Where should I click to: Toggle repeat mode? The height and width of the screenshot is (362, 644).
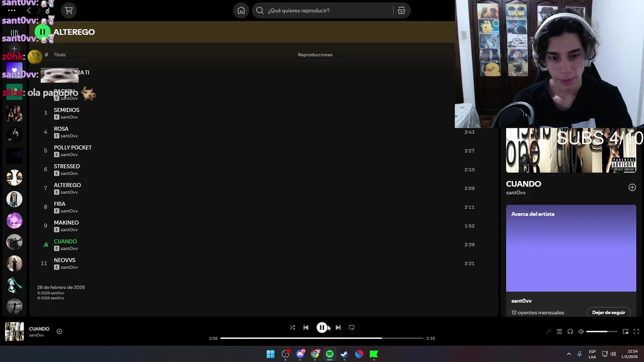[352, 327]
